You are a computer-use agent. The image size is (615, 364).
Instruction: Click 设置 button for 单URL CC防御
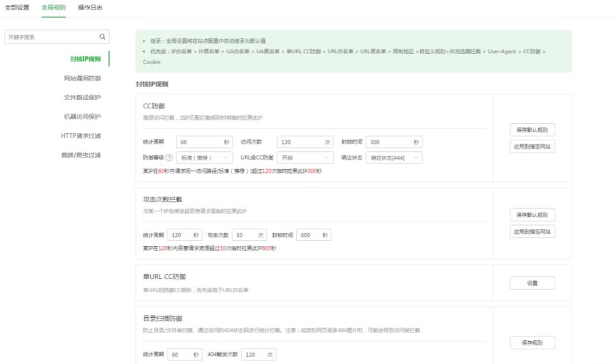[532, 283]
